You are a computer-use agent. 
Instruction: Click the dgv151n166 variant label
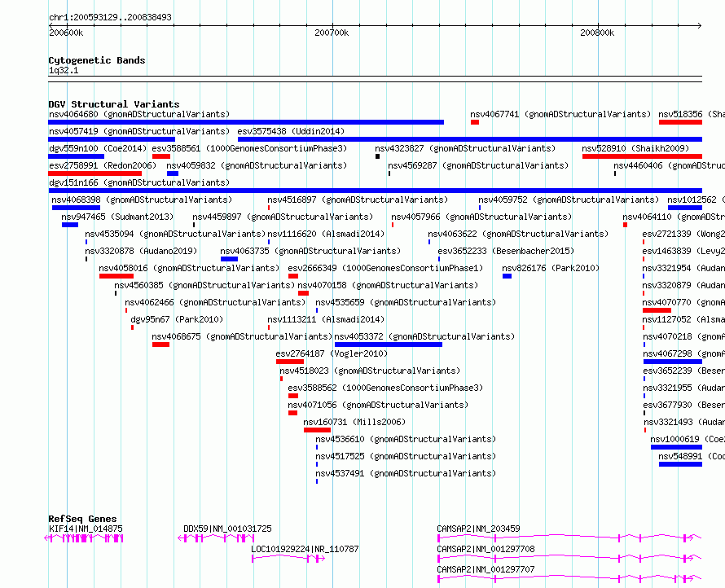139,182
